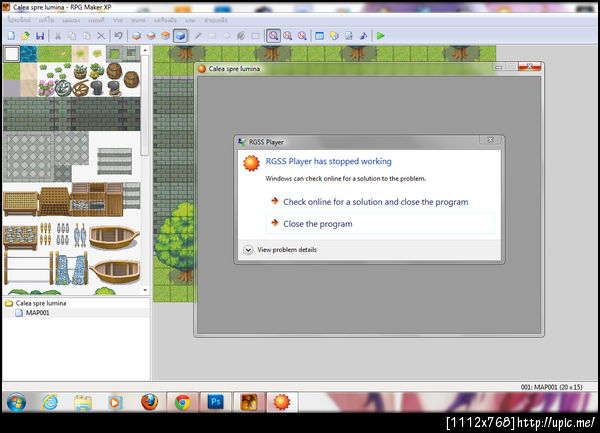The height and width of the screenshot is (433, 600).
Task: Copy selection using the toolbar Copy icon
Action: [72, 36]
